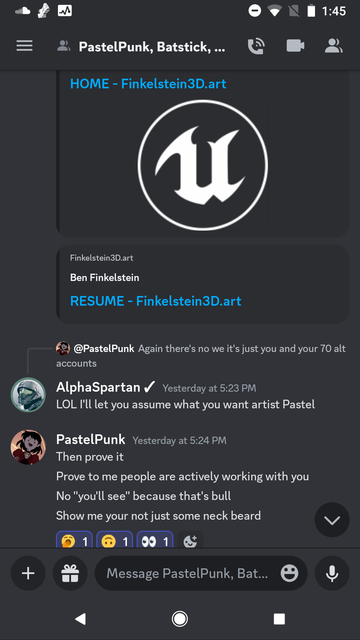
Task: Tap the Unreal Engine logo embed image
Action: (x=203, y=165)
